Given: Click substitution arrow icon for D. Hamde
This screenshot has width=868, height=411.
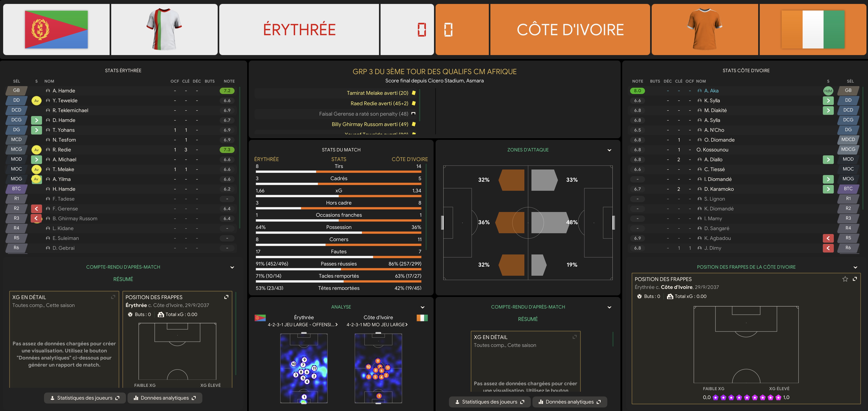Looking at the screenshot, I should click(36, 120).
